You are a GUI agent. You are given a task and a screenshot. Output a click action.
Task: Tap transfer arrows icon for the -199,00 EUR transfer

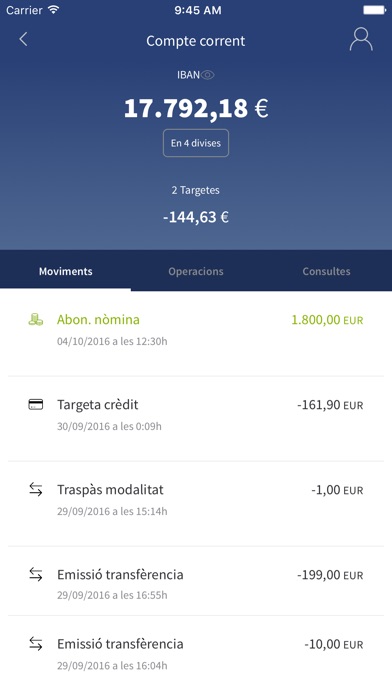pos(36,574)
